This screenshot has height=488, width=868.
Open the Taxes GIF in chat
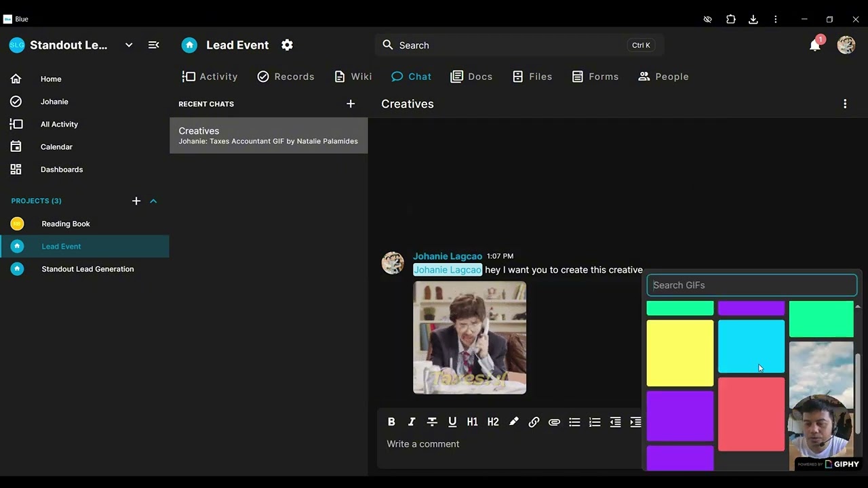pos(470,338)
